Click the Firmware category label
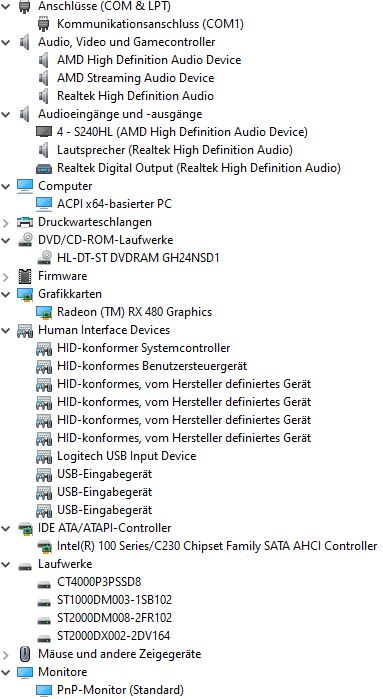The image size is (383, 699). [62, 276]
